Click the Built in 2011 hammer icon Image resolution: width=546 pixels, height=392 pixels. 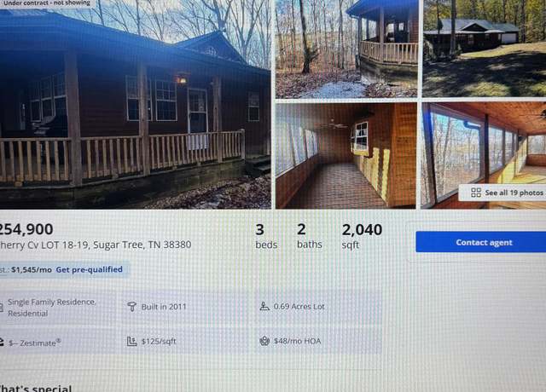point(131,307)
